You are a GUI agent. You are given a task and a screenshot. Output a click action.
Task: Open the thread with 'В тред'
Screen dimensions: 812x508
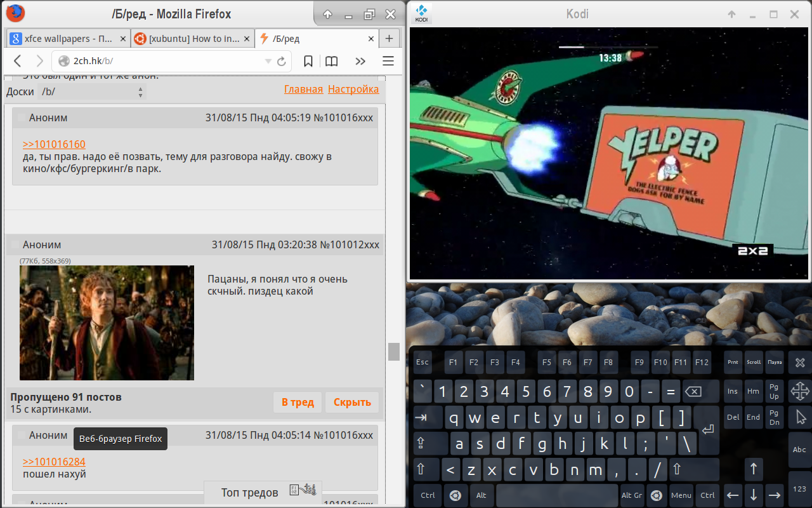298,403
